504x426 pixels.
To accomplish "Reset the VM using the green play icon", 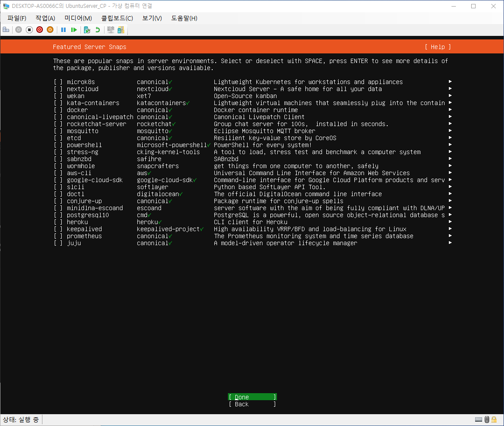I will [74, 30].
